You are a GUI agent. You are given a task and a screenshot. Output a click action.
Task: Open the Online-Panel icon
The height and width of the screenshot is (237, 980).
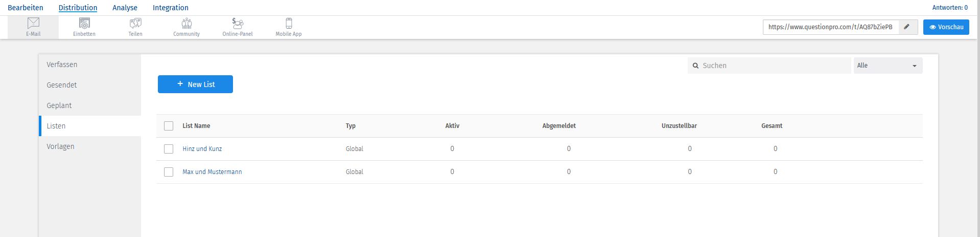pyautogui.click(x=238, y=24)
